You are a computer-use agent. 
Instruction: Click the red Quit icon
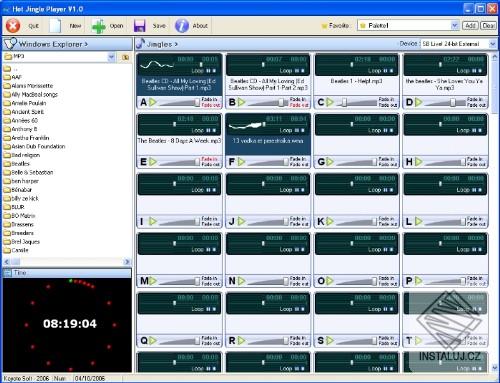pos(13,26)
